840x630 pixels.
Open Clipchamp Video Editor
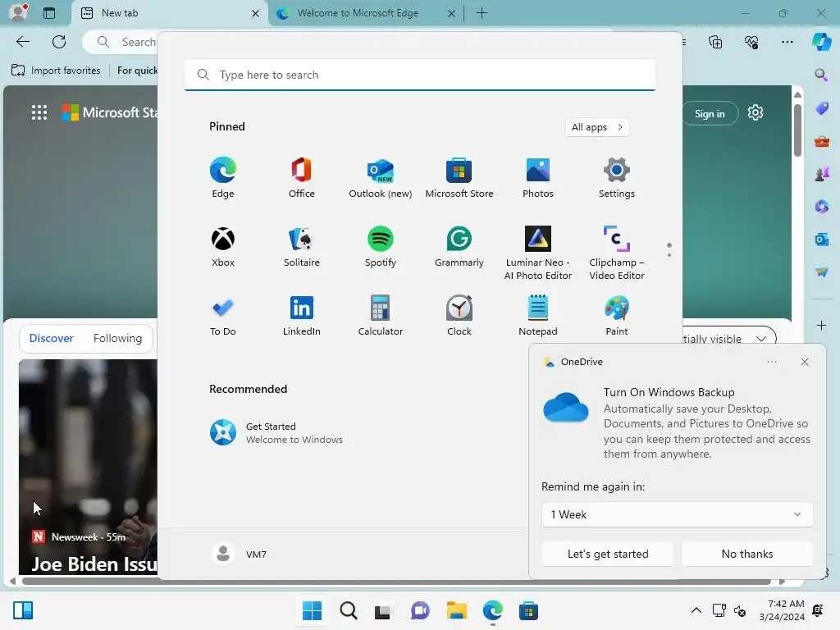tap(617, 253)
